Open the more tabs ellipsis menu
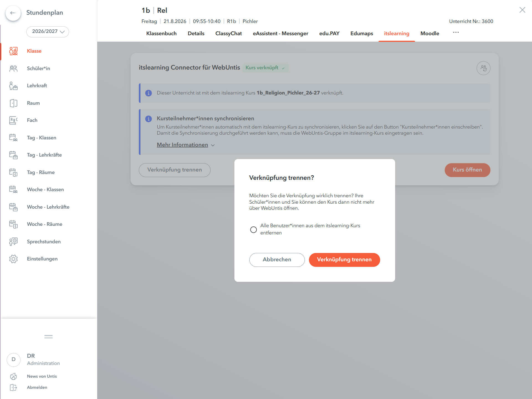Viewport: 532px width, 399px height. point(456,33)
